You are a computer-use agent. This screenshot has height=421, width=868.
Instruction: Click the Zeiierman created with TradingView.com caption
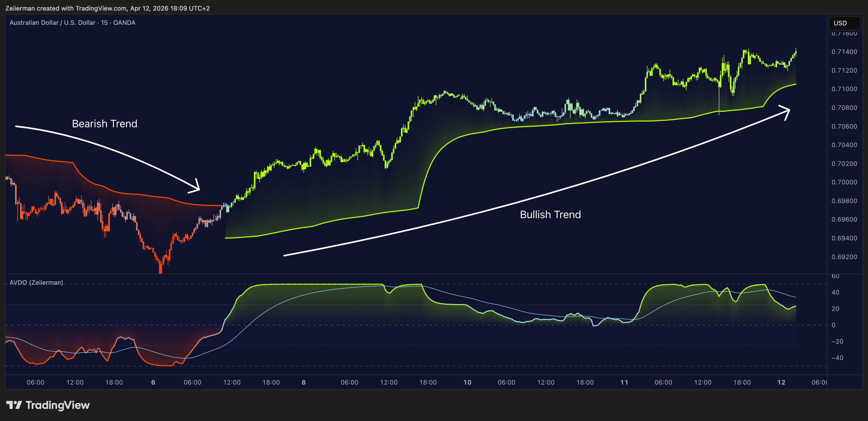[x=108, y=8]
